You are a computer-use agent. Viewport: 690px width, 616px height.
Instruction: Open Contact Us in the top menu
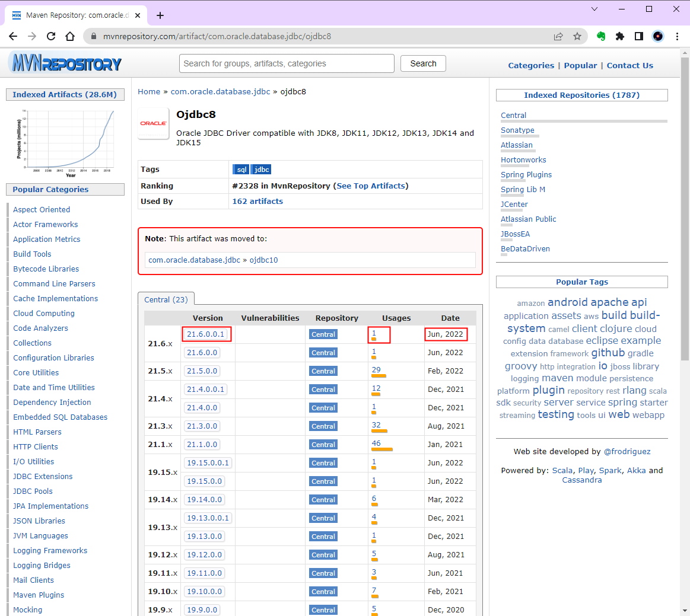pyautogui.click(x=629, y=66)
